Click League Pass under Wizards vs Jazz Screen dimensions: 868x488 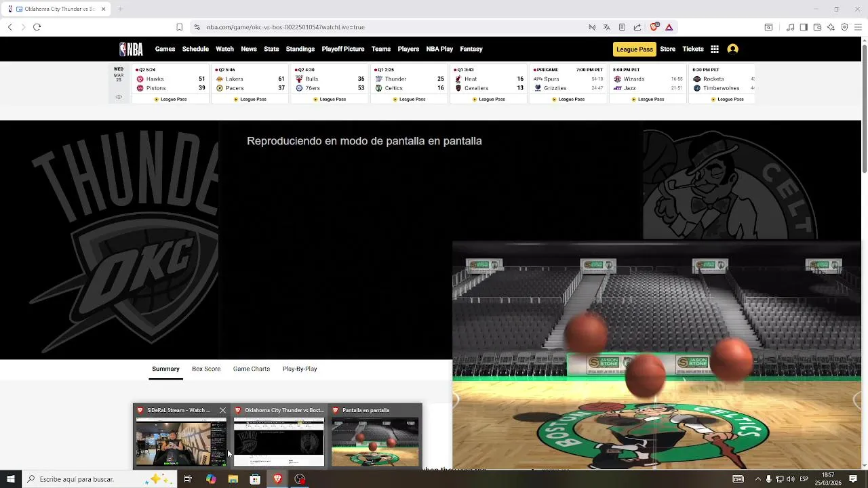pos(648,99)
